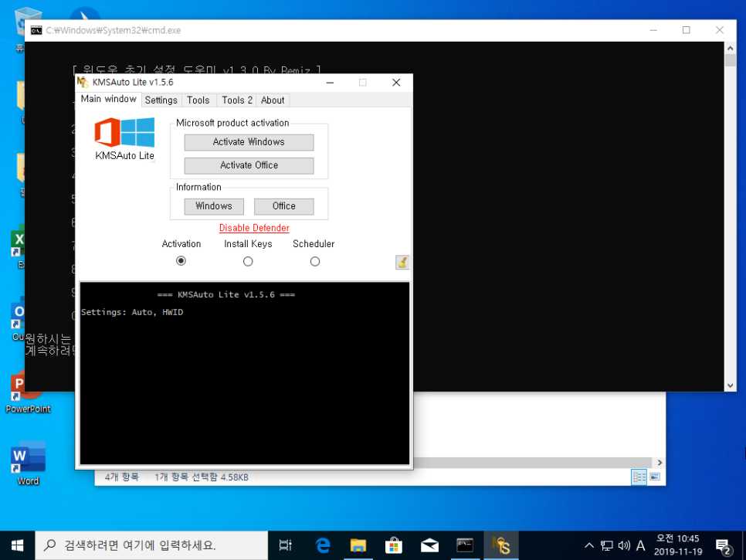Open the Word desktop shortcut
This screenshot has width=746, height=560.
coord(28,463)
